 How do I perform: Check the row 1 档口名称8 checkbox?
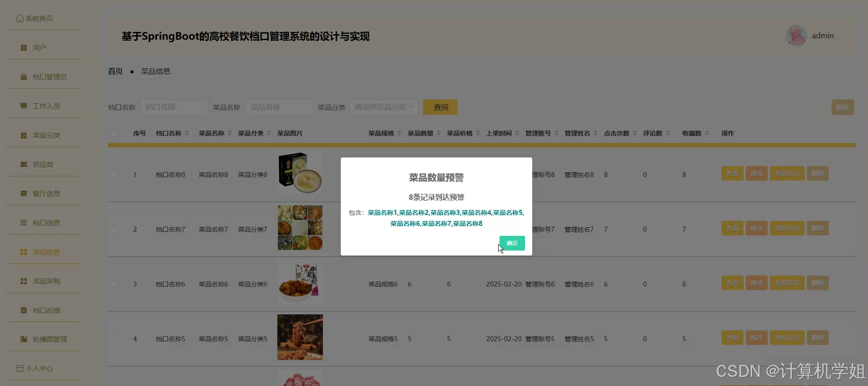[x=114, y=175]
